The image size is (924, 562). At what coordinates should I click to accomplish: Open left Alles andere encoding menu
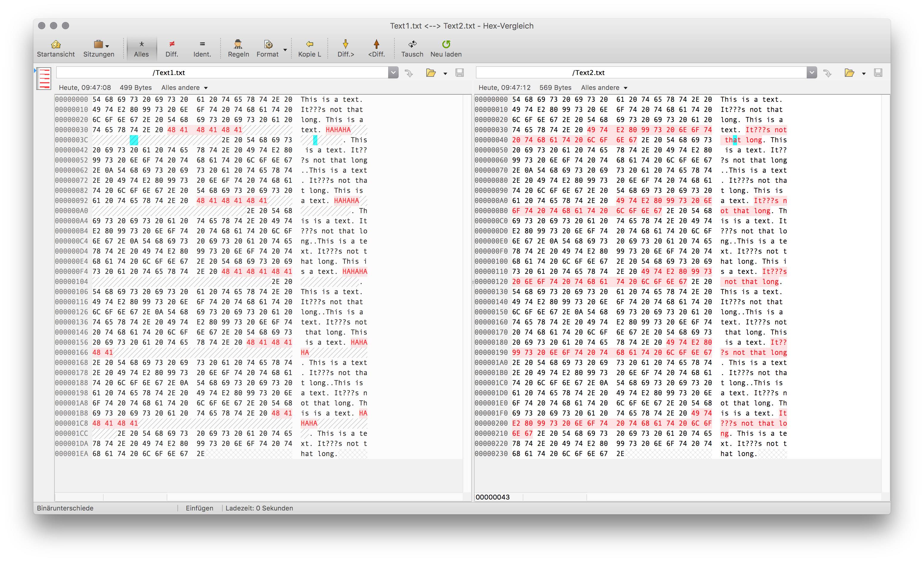(x=185, y=88)
